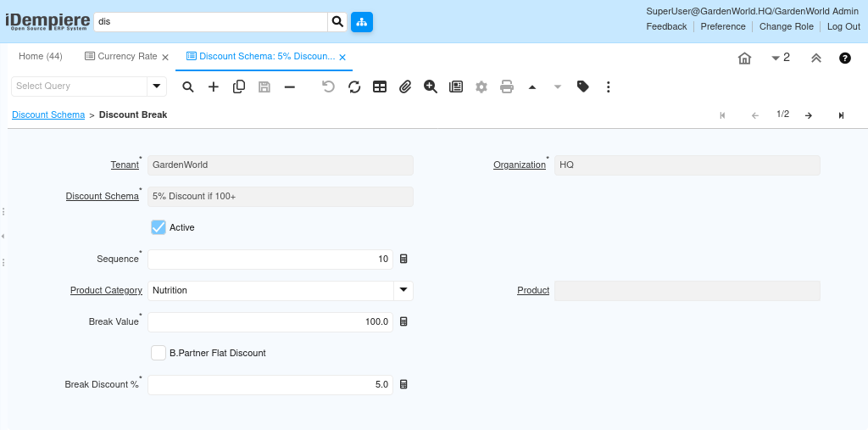Refresh the record with ReQuery icon
The height and width of the screenshot is (430, 868).
point(354,87)
